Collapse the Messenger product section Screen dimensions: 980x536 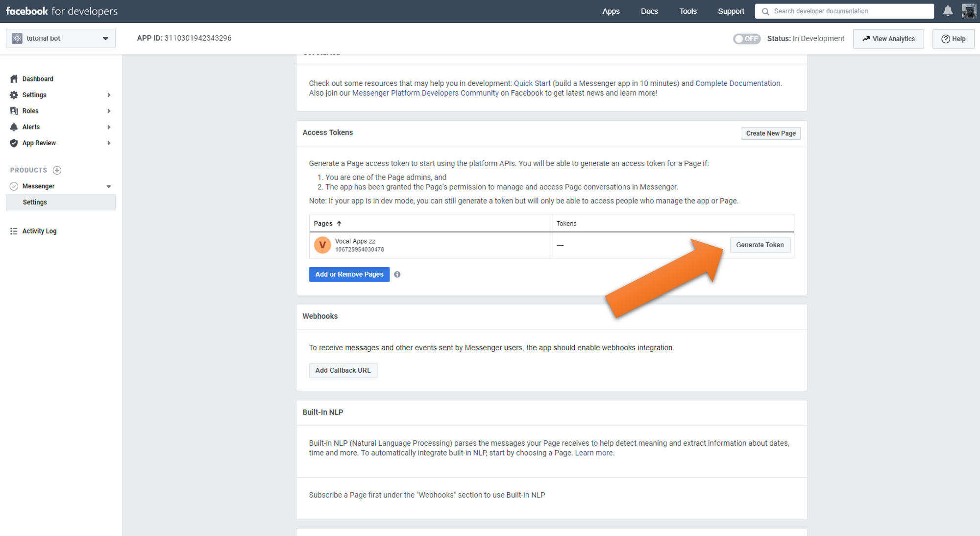click(x=108, y=186)
